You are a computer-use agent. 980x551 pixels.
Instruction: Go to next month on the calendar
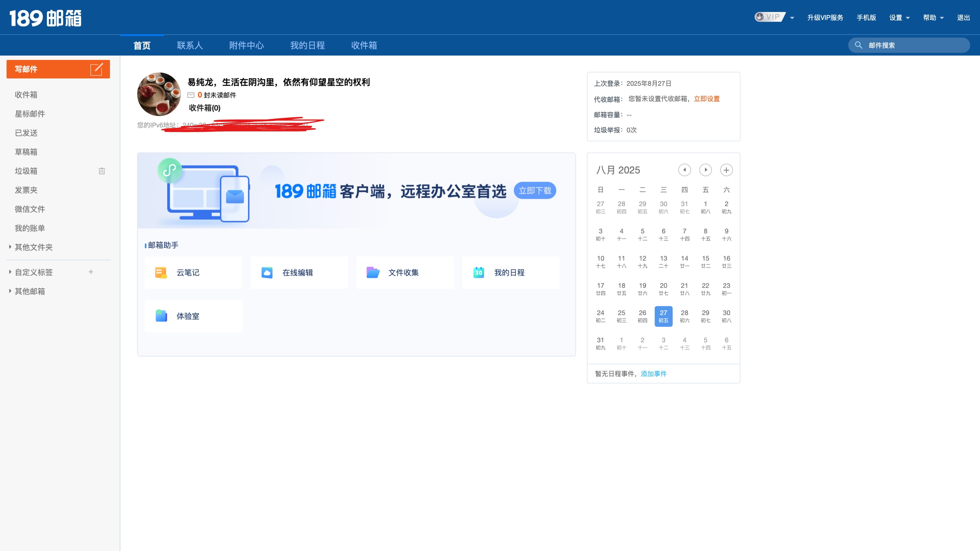pyautogui.click(x=705, y=170)
